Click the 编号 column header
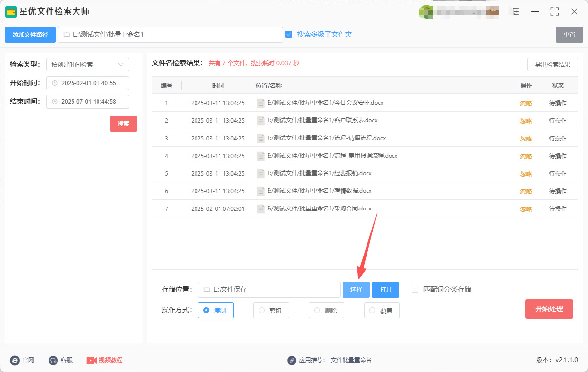Screen dimensions: 588x372 coord(167,86)
